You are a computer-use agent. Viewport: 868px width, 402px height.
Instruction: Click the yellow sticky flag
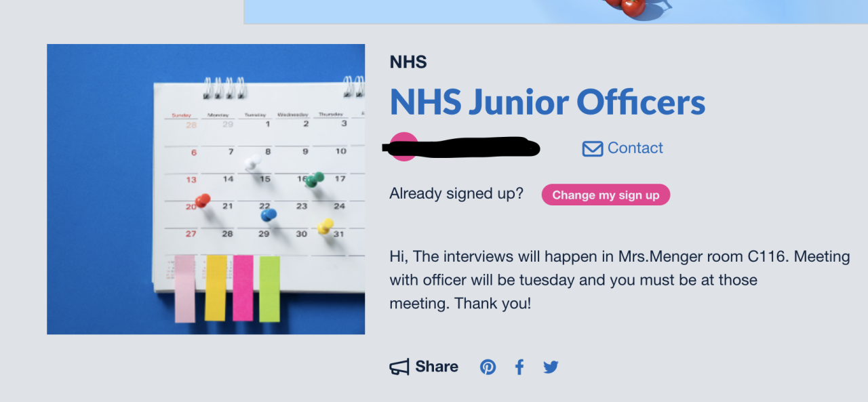point(216,288)
